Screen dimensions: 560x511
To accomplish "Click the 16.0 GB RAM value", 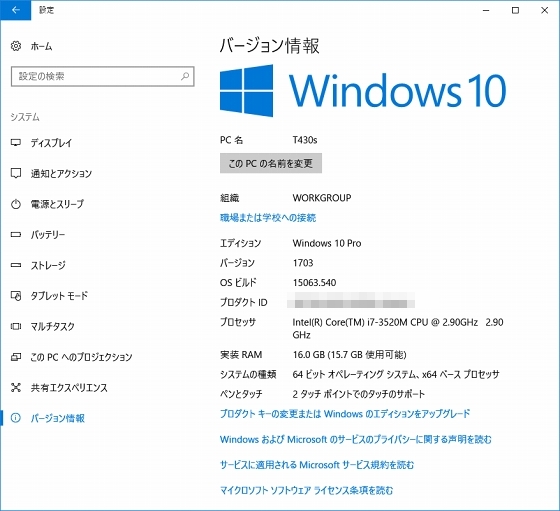I will click(349, 355).
